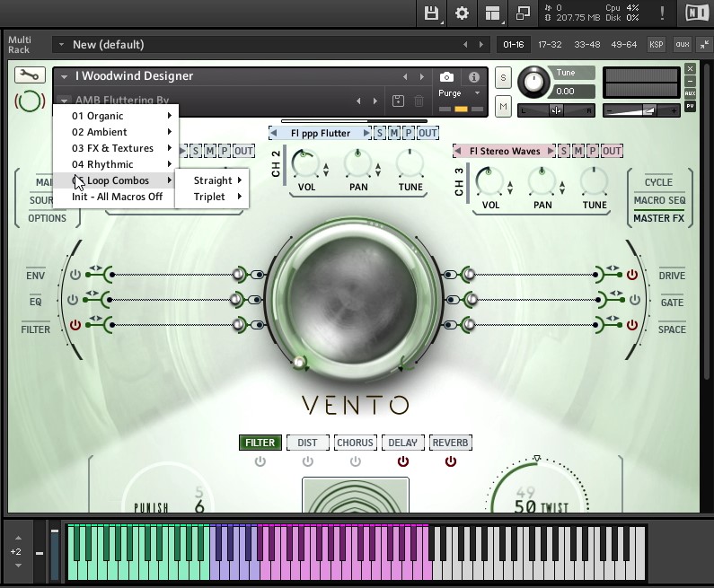Close the instrument with X

pos(691,69)
